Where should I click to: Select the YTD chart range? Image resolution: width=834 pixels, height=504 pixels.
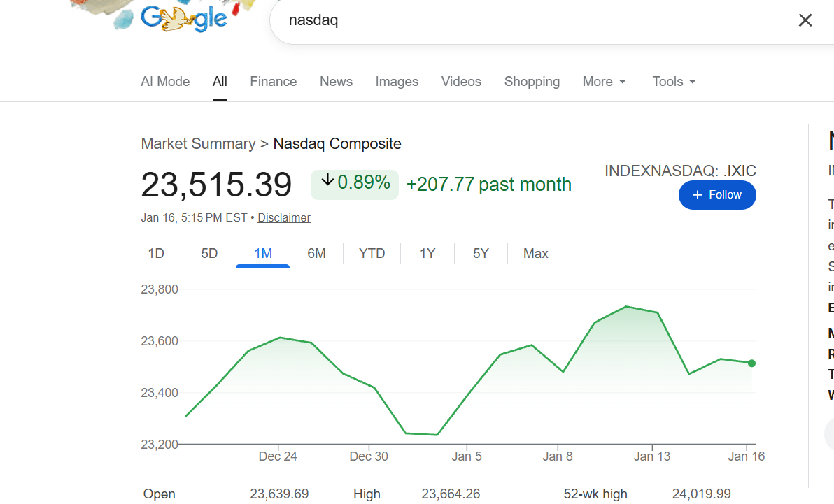coord(372,253)
